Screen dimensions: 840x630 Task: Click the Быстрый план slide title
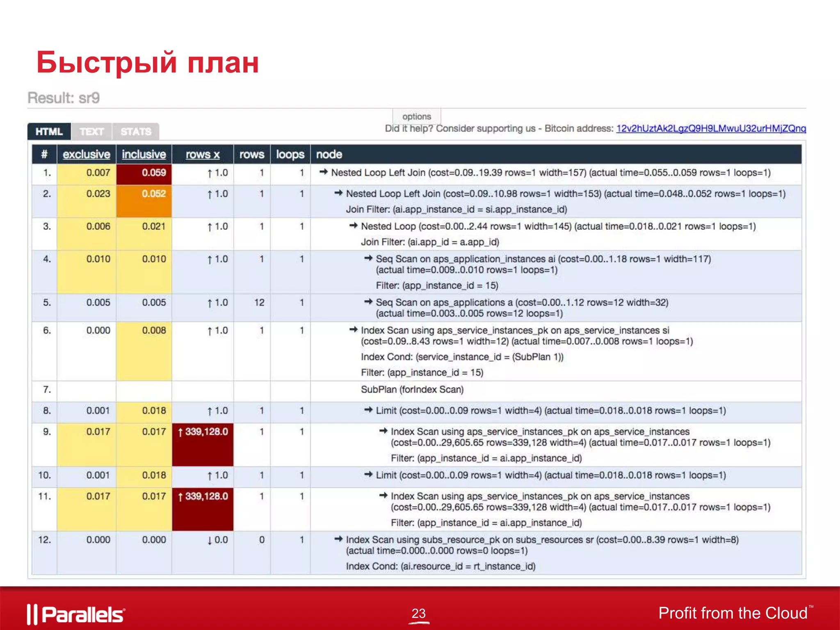coord(148,62)
